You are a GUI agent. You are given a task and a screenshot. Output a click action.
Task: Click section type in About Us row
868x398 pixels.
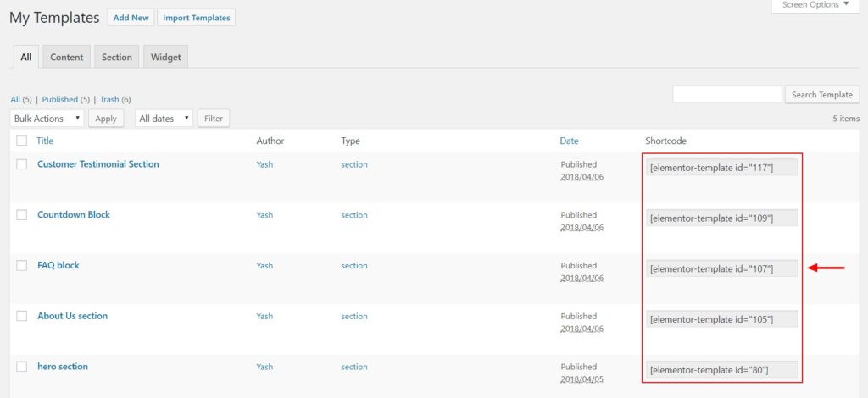click(354, 316)
